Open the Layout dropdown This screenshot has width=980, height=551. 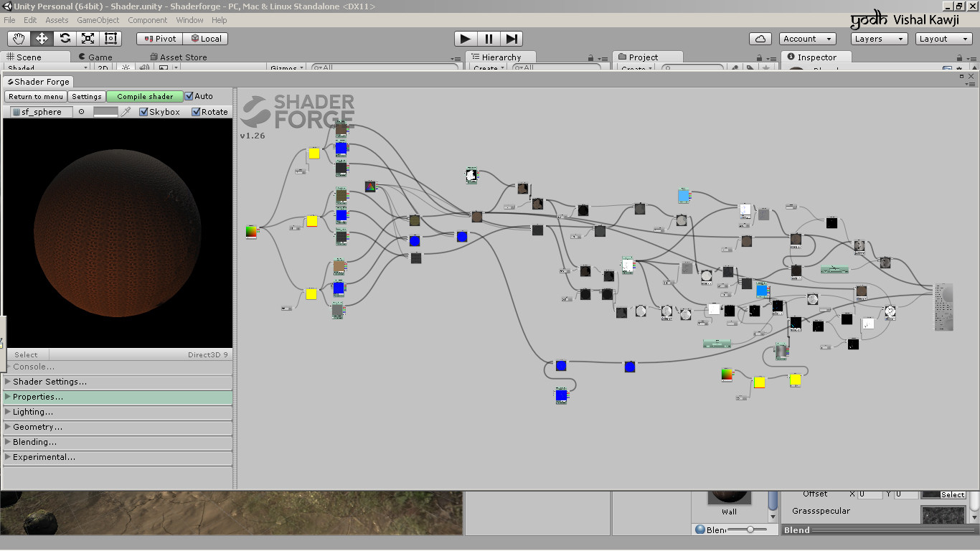[944, 39]
